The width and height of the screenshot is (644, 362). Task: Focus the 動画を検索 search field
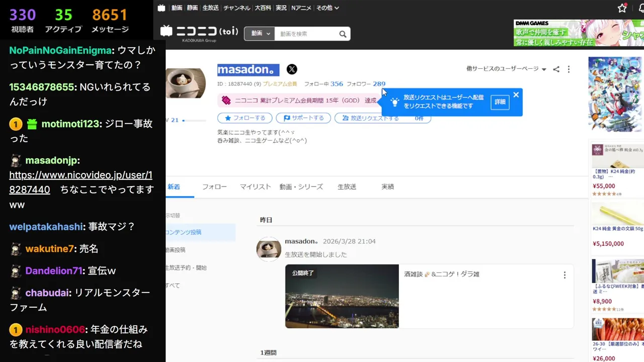(306, 34)
